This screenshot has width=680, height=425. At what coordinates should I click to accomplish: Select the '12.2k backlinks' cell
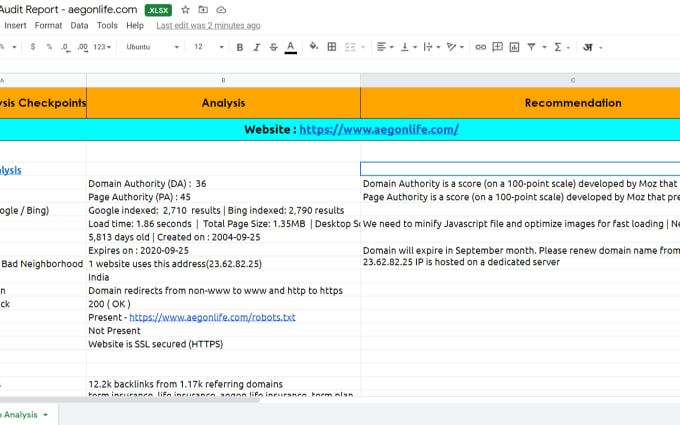(223, 384)
